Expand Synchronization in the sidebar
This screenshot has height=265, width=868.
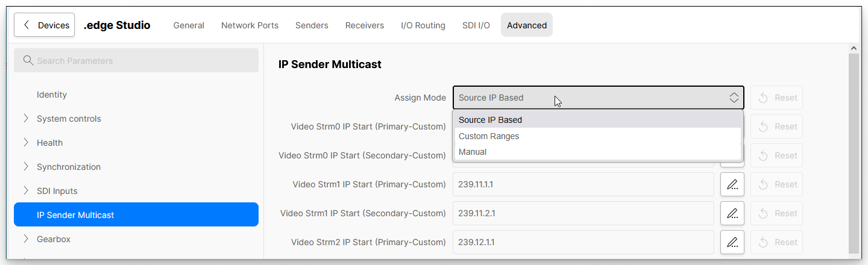tap(26, 167)
